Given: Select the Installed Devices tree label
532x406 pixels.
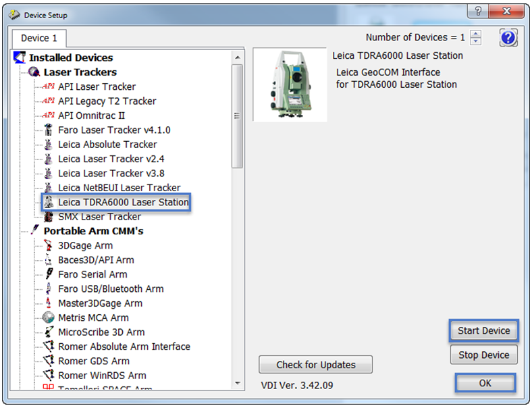Looking at the screenshot, I should tap(71, 57).
